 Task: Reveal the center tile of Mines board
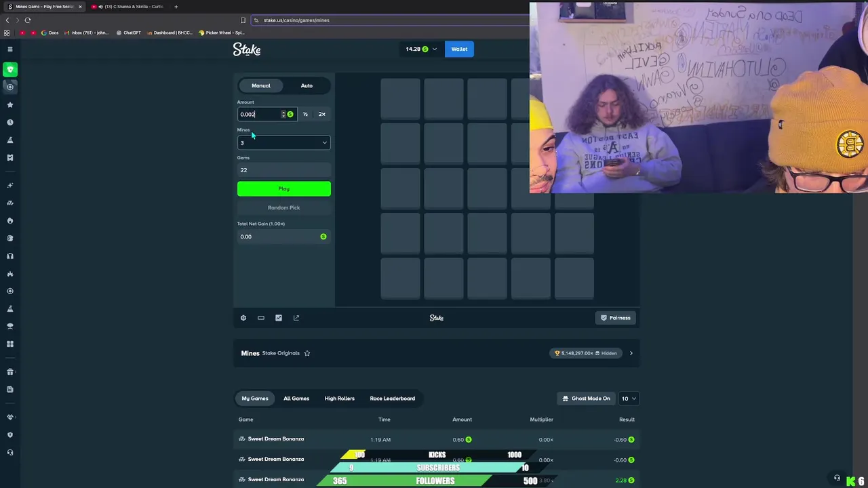tap(487, 188)
